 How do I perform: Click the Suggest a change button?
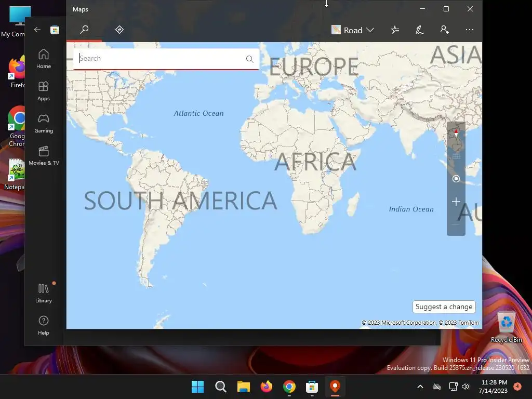pos(444,307)
